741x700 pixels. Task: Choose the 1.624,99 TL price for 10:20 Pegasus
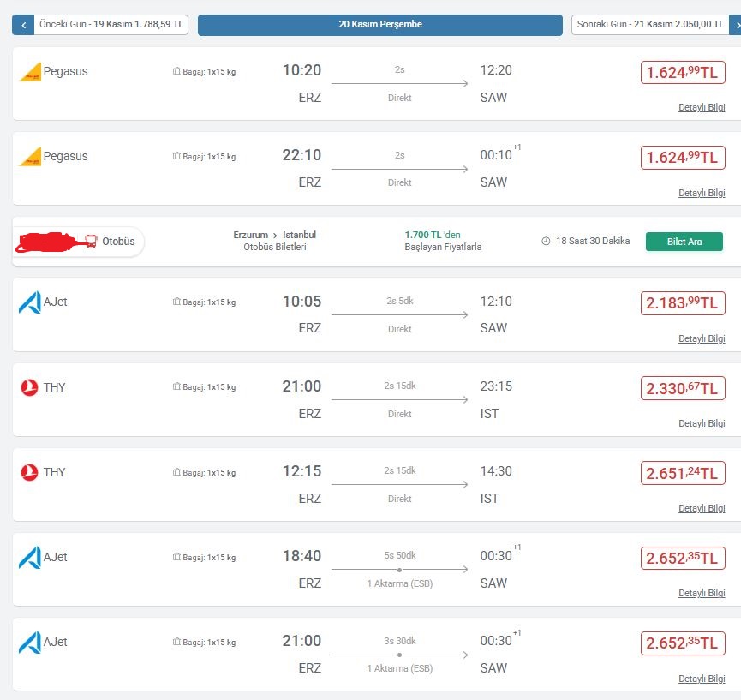(x=683, y=72)
